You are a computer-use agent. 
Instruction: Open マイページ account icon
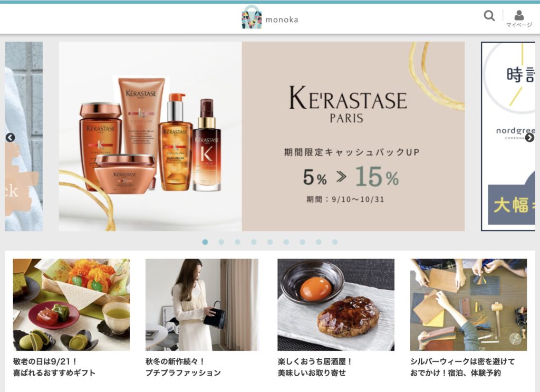(x=519, y=18)
